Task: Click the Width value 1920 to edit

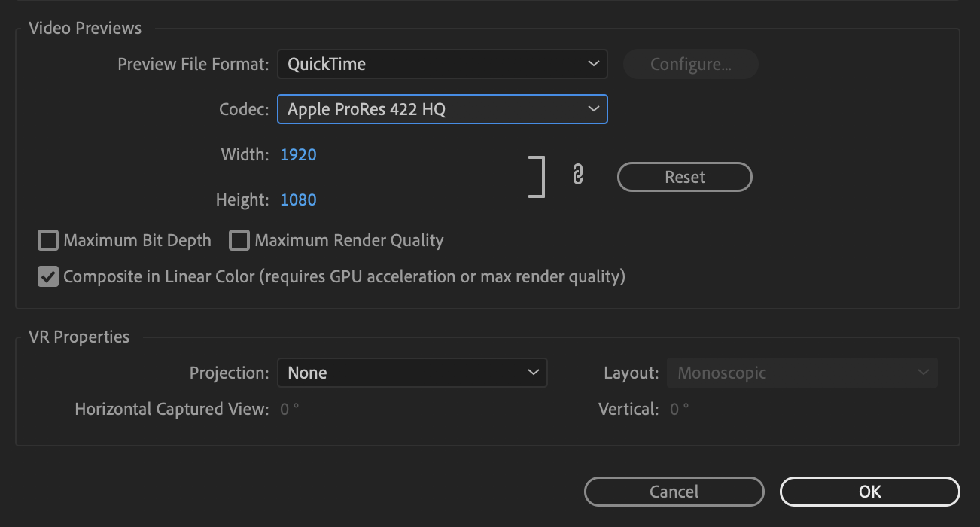Action: (298, 154)
